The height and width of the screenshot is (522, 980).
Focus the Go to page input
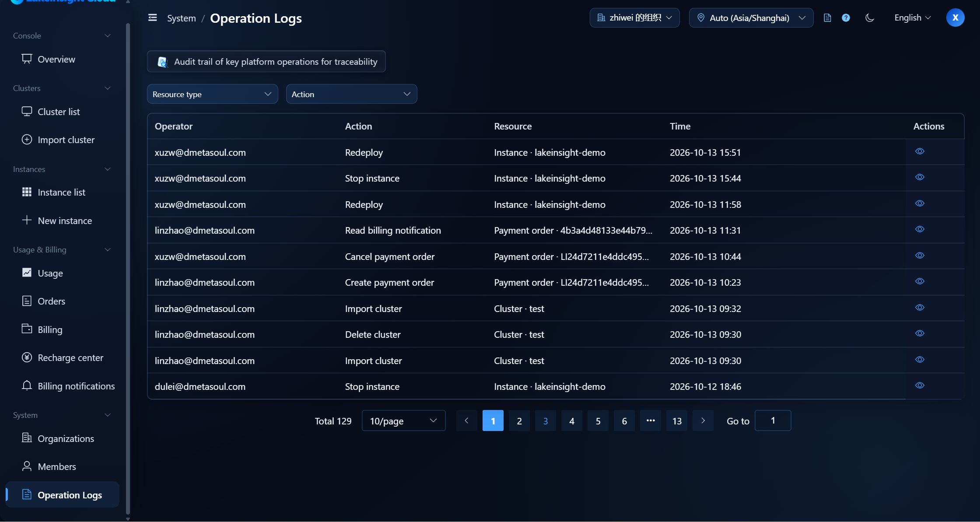[773, 420]
